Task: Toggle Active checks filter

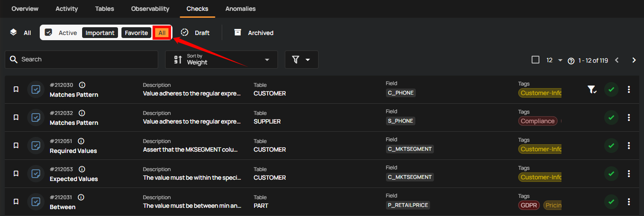Action: [61, 33]
